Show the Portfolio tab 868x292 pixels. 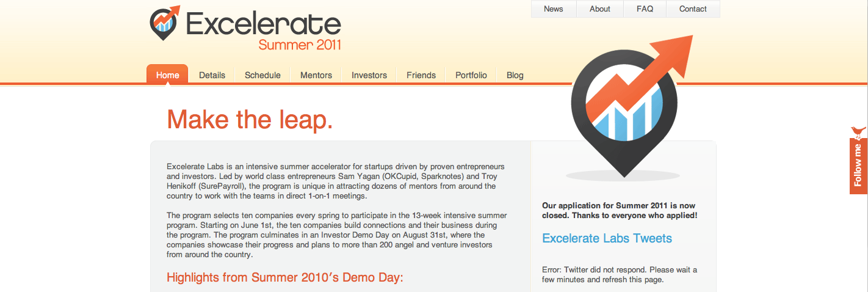(x=471, y=75)
